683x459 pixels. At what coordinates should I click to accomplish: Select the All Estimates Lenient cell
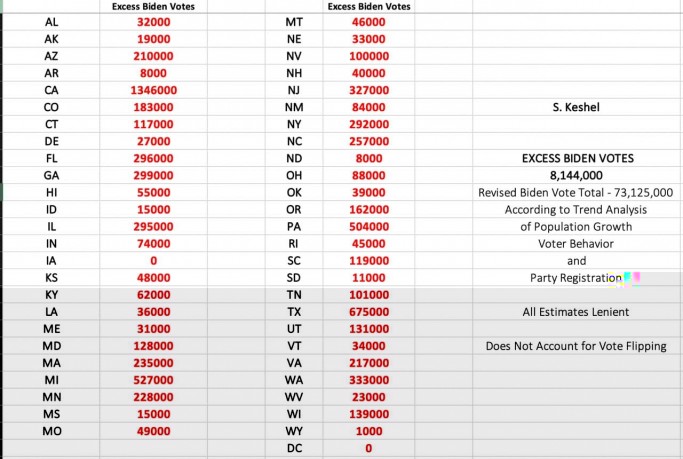[576, 312]
